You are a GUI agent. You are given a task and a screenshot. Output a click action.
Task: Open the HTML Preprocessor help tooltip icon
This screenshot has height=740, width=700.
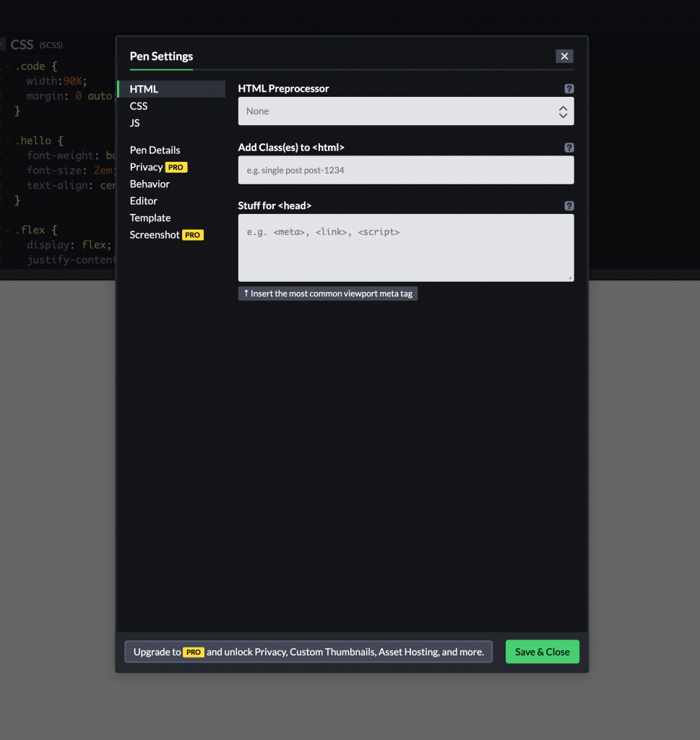pos(569,88)
